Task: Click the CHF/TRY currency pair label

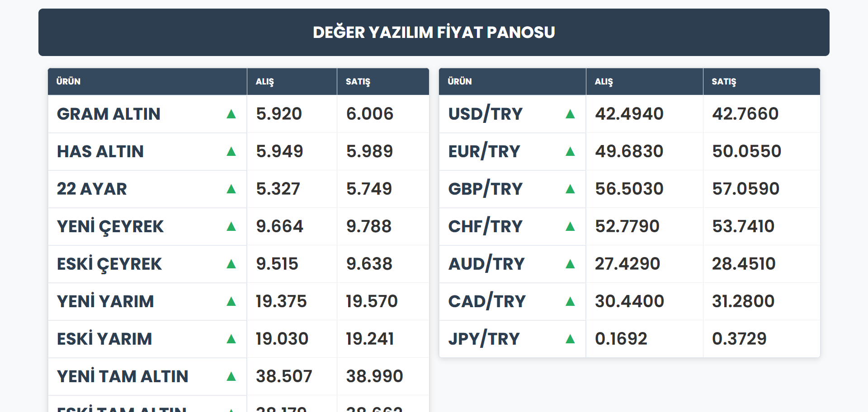Action: click(x=485, y=226)
